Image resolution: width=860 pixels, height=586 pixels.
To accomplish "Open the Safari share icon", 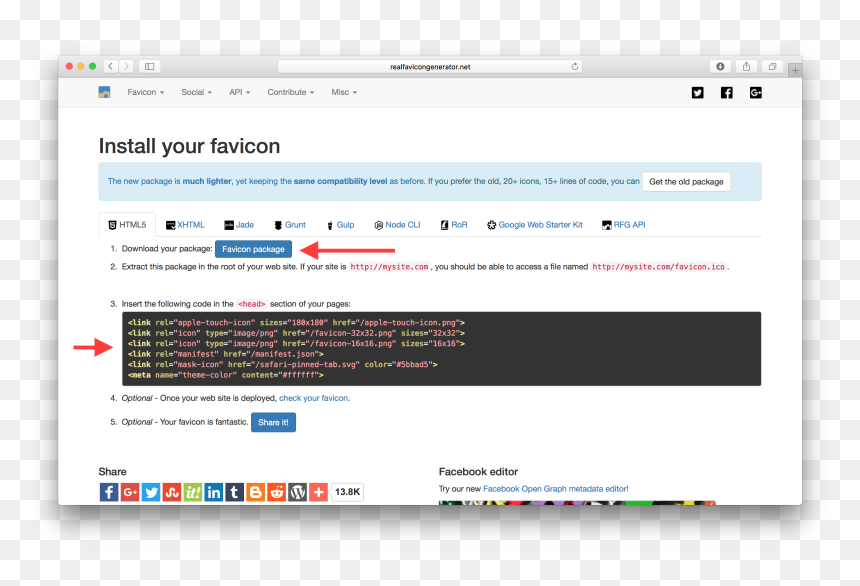I will click(746, 66).
